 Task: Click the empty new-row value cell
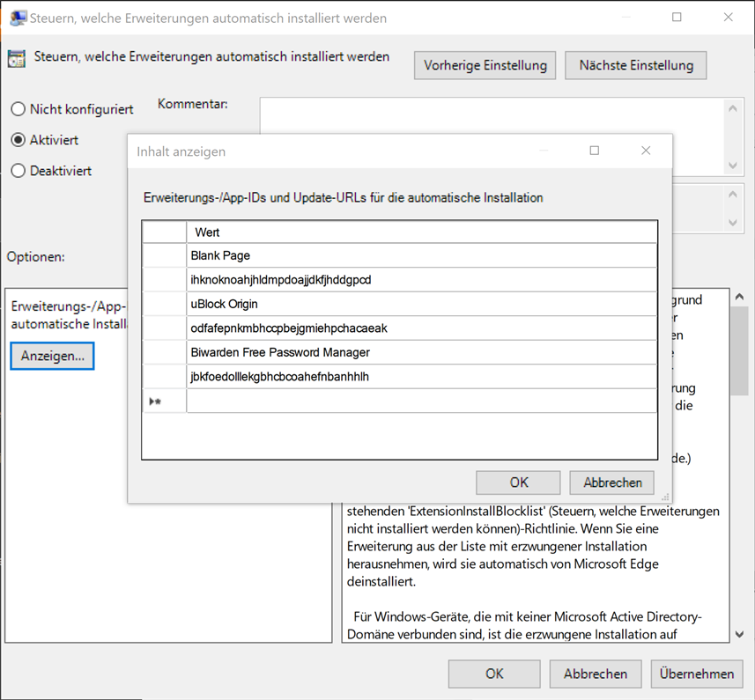(421, 401)
